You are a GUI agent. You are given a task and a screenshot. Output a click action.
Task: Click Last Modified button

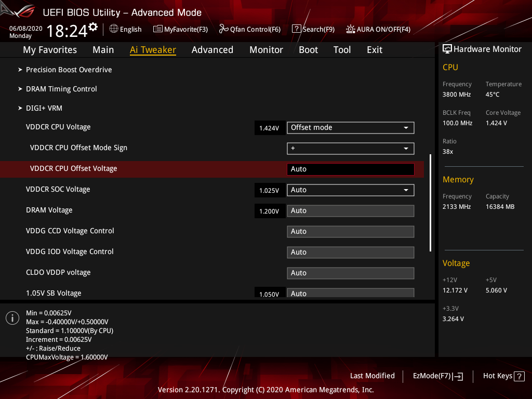372,376
